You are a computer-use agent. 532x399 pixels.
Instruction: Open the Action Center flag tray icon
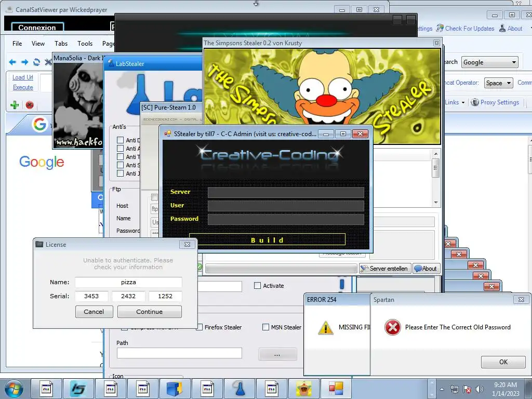[467, 390]
